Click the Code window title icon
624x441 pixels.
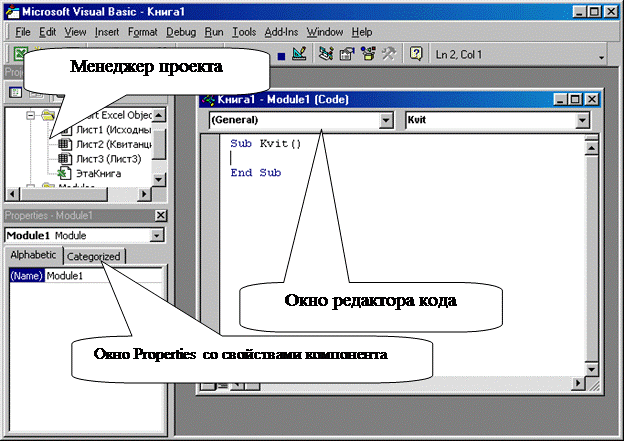pos(208,100)
